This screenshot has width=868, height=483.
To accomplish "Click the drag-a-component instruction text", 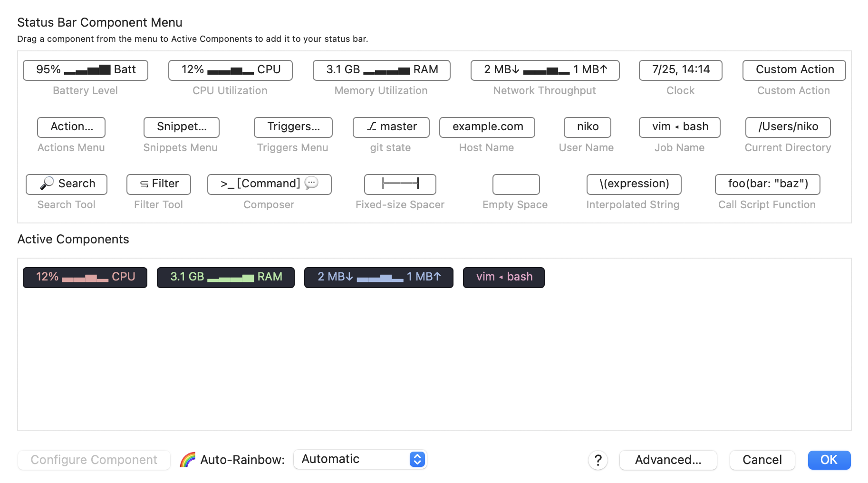I will coord(193,39).
